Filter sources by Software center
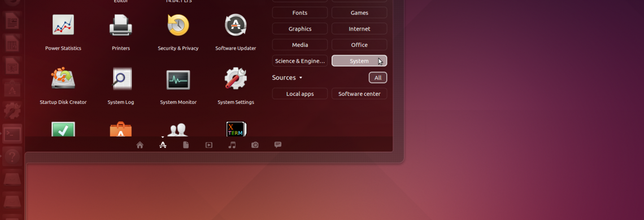The height and width of the screenshot is (220, 644). pos(359,94)
